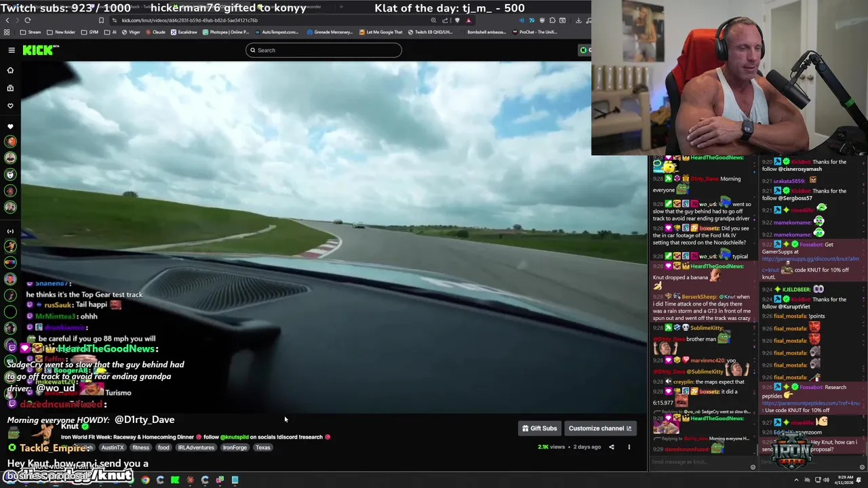Select the Texas tag

[x=263, y=447]
